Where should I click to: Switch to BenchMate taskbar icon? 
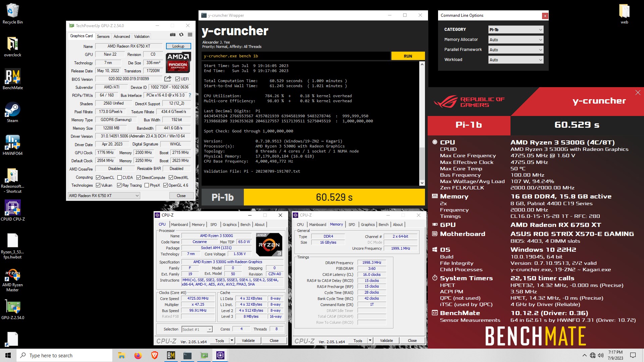[171, 355]
